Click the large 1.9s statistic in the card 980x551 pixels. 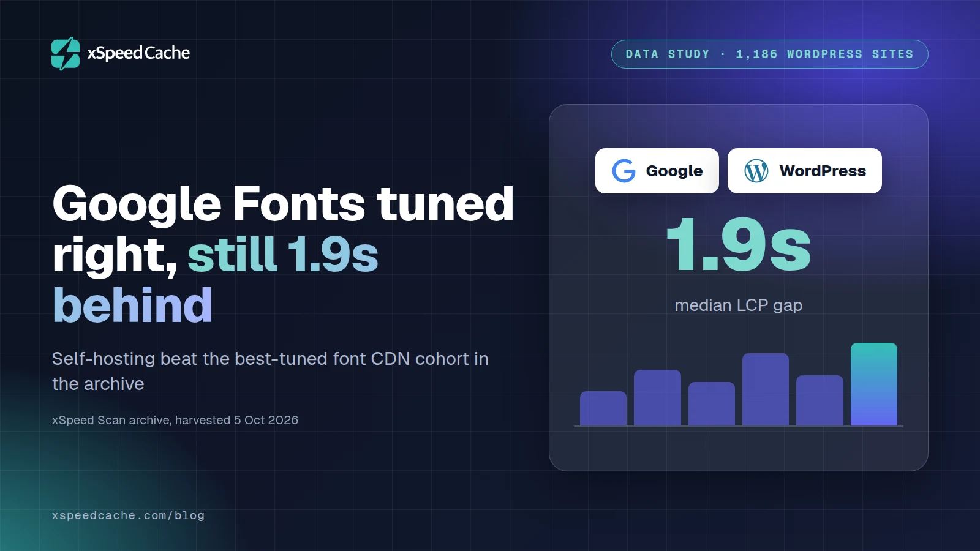[x=739, y=245]
